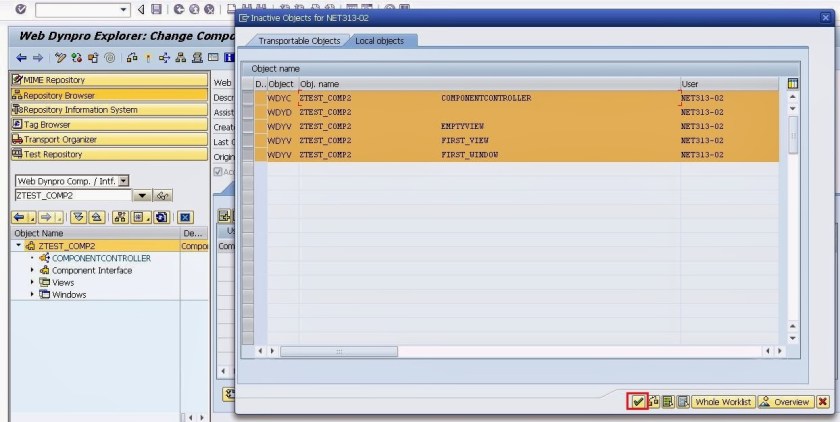Open the table layout settings icon
840x422 pixels.
click(793, 84)
